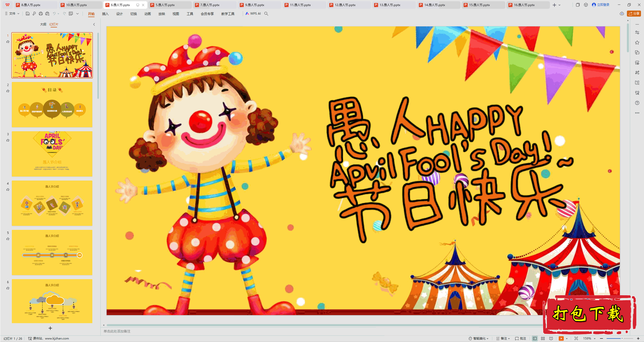Viewport: 644px width, 342px height.
Task: Open the 159% zoom level dropdown
Action: click(595, 338)
